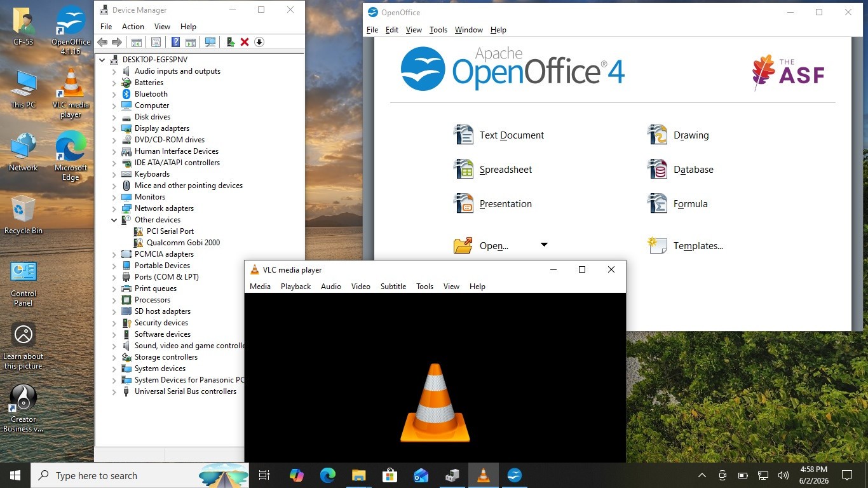Select the Qualcomm Gobi 2000 device

[183, 243]
